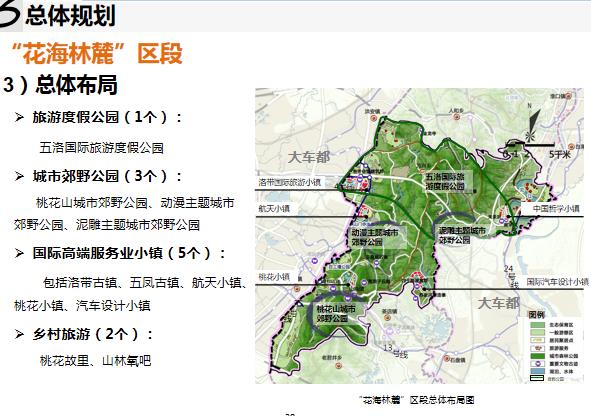The height and width of the screenshot is (416, 591).
Task: Select the dark green 城市森林公园 legend swatch
Action: coord(537,356)
